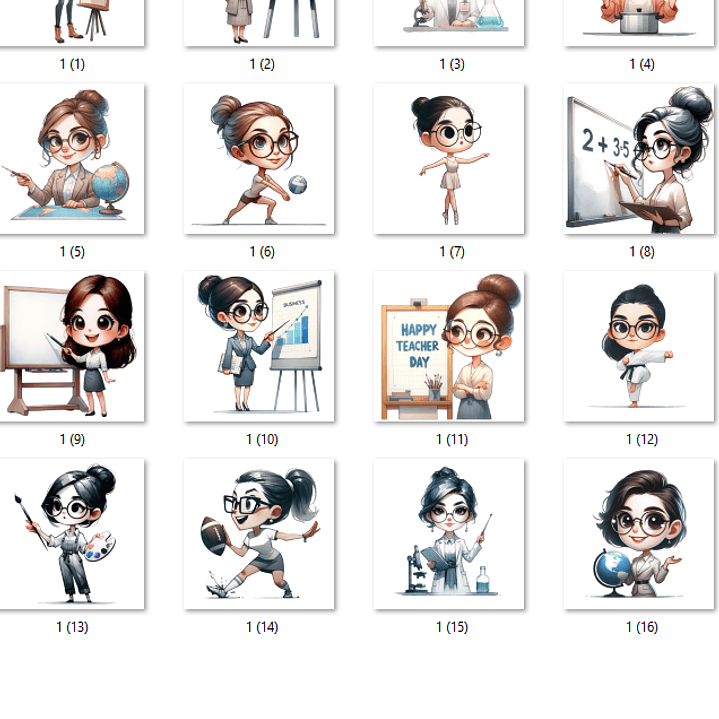The height and width of the screenshot is (719, 719).
Task: Open the Happy Teacher Day image
Action: 449,346
